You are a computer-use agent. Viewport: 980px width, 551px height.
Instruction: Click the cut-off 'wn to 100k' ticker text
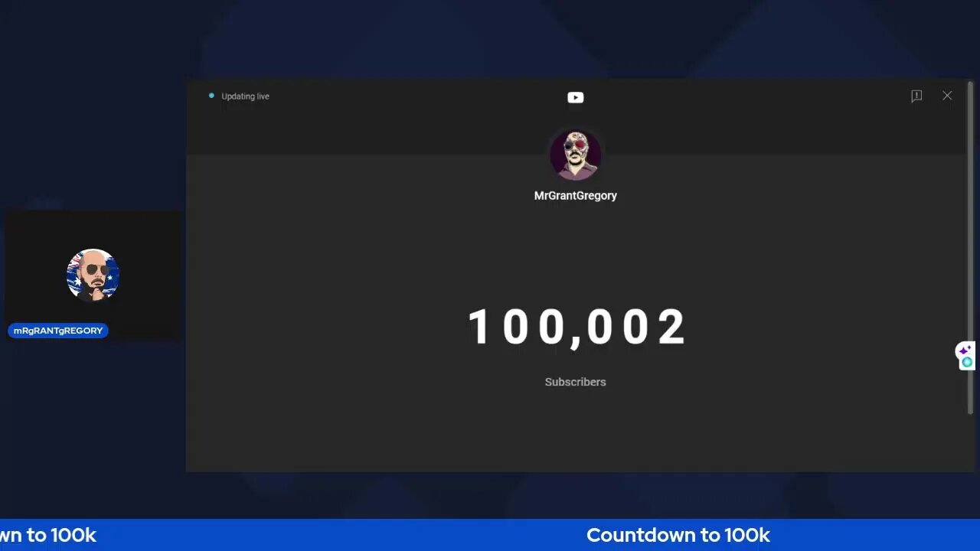coord(48,535)
